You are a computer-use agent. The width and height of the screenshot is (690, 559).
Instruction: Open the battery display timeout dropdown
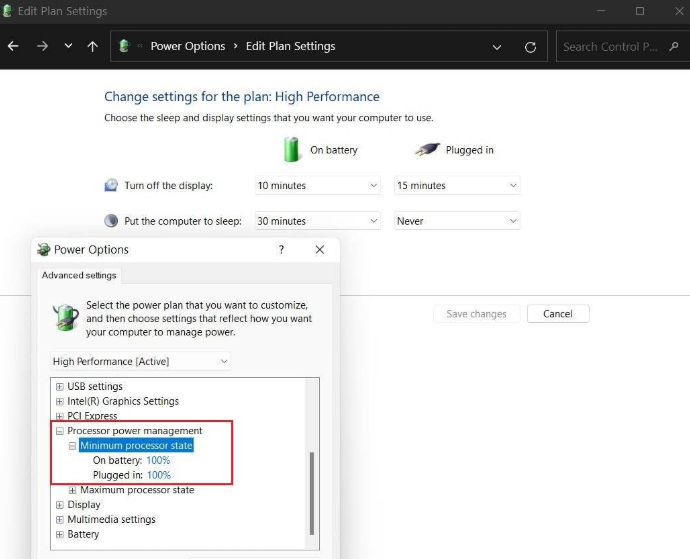pyautogui.click(x=318, y=186)
